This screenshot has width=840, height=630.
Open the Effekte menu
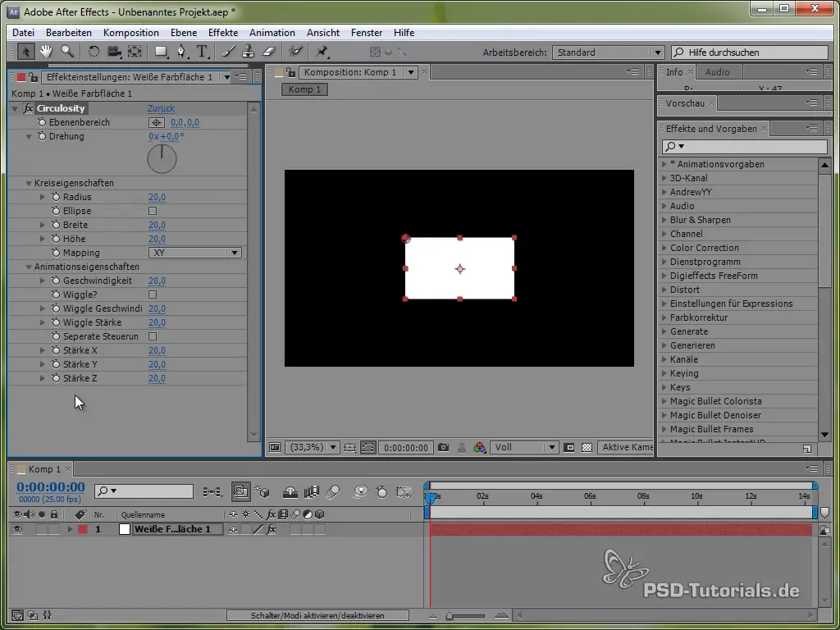223,33
